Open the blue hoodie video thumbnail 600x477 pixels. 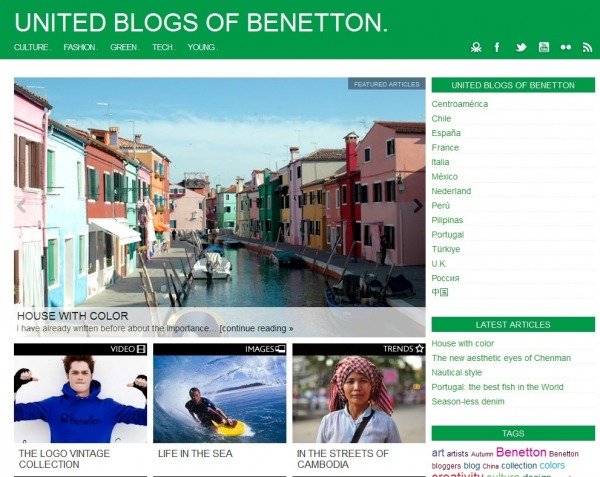[x=80, y=399]
